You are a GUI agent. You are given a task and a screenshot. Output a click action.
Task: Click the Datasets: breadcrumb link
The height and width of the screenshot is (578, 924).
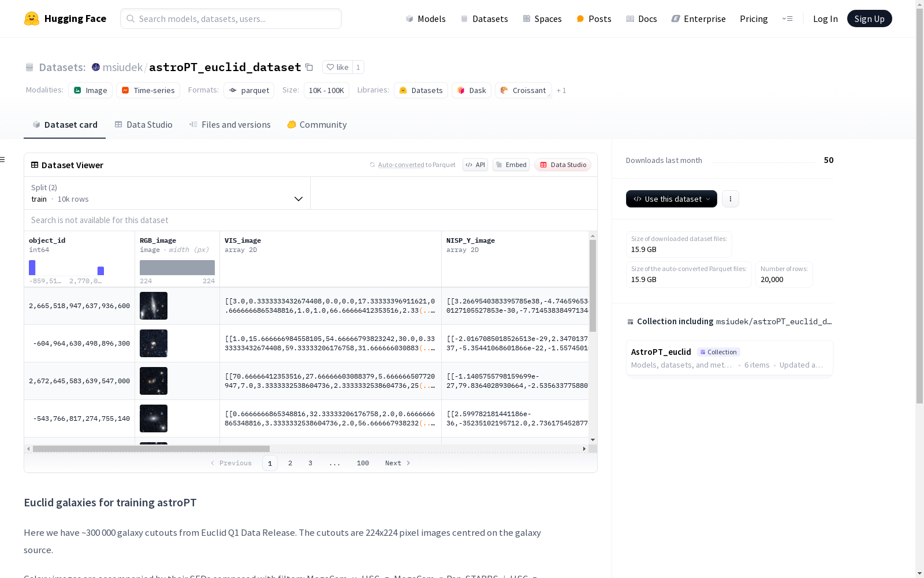point(62,67)
